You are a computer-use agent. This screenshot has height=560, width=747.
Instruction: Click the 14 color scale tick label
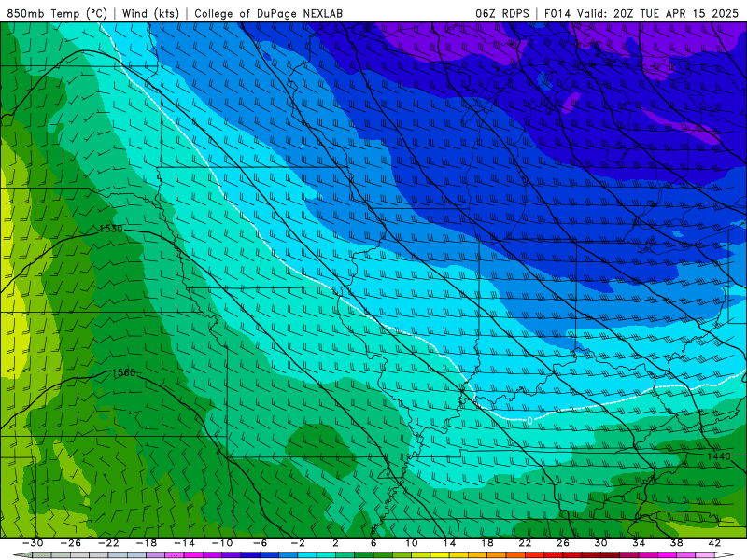point(449,543)
